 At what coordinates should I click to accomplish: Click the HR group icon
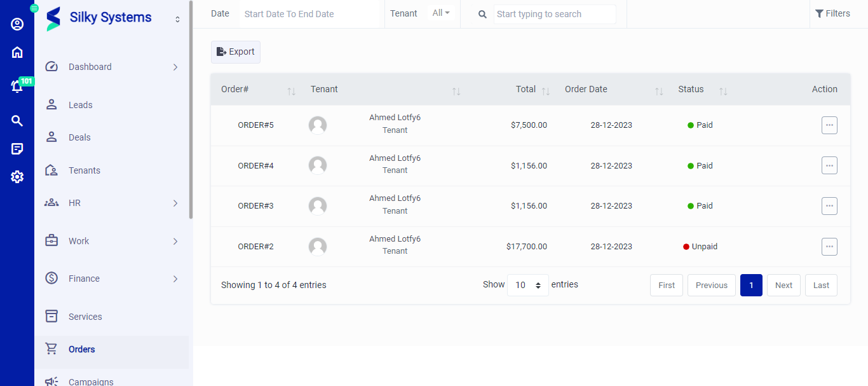[51, 203]
